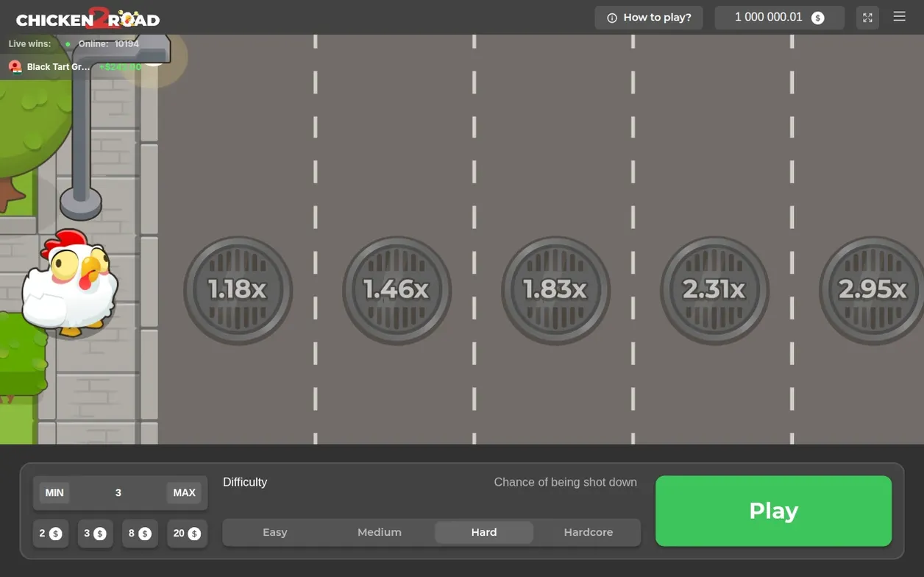Select Hardcore difficulty

click(589, 532)
